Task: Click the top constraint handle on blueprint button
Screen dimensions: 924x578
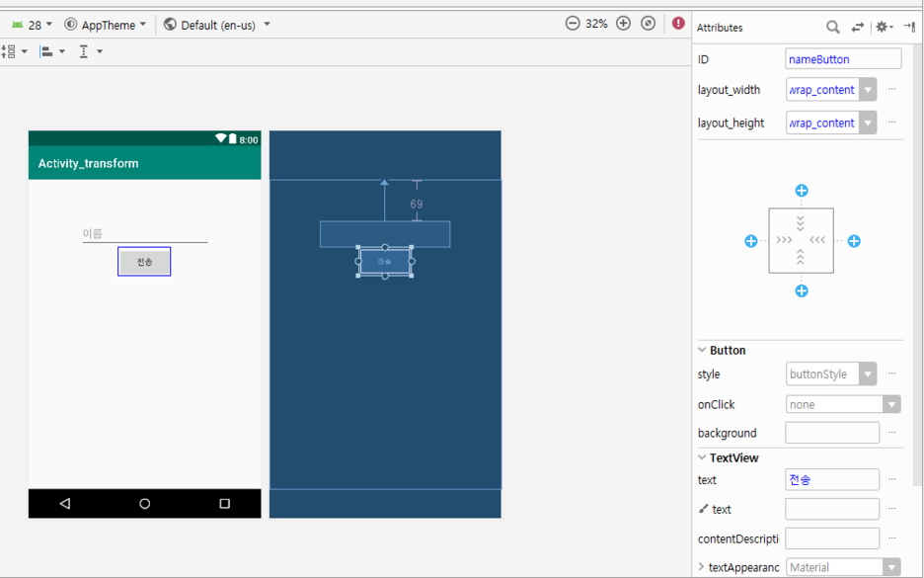Action: tap(385, 247)
